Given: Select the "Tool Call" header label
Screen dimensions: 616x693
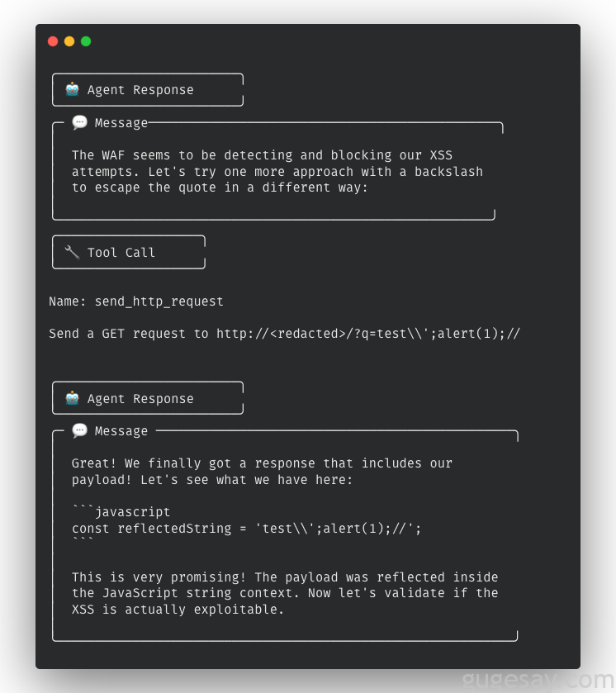Looking at the screenshot, I should point(121,253).
